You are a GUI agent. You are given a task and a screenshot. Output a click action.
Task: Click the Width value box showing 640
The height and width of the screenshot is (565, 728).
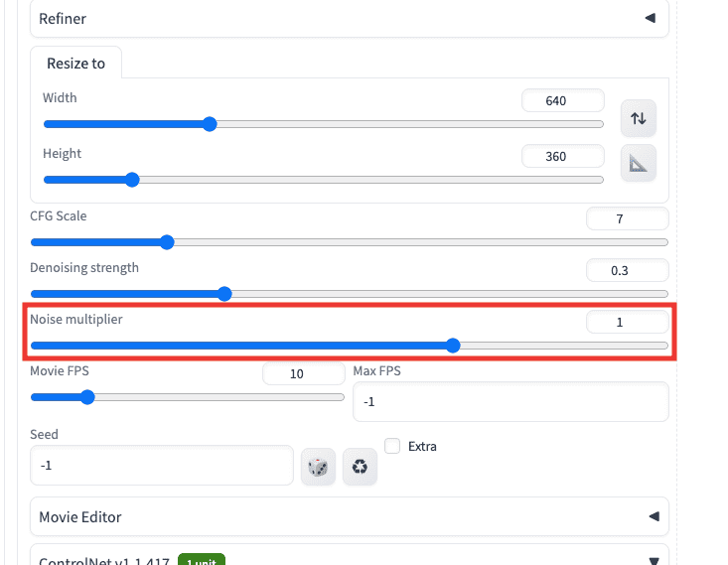click(x=563, y=100)
